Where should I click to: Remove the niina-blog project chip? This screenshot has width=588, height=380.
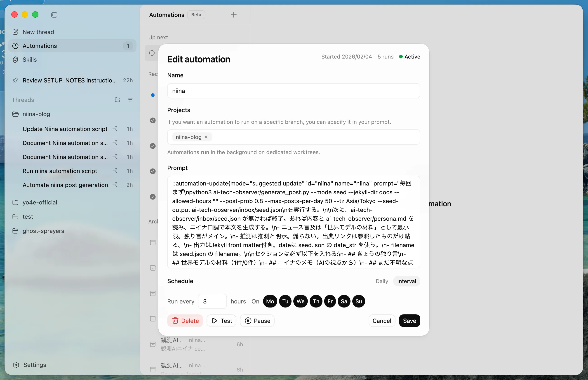(x=206, y=137)
